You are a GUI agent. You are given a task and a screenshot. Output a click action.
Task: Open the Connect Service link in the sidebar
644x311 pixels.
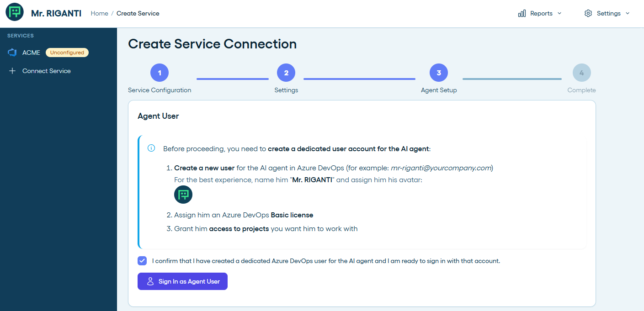point(46,70)
